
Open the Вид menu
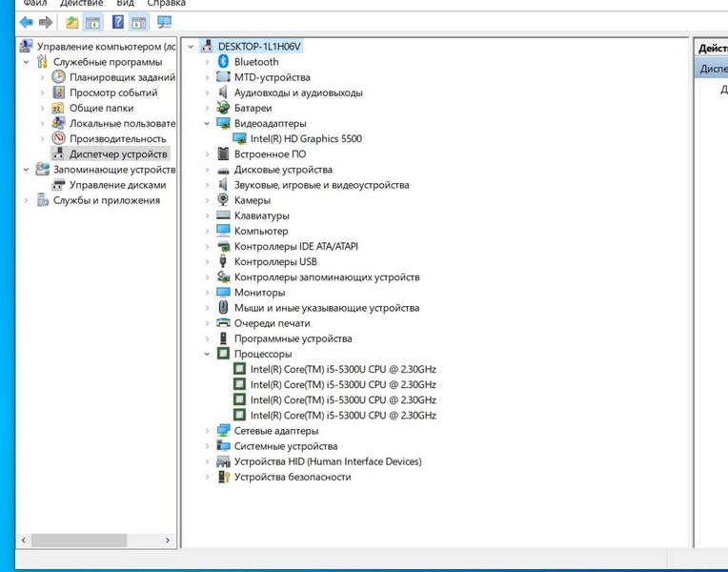(x=125, y=4)
